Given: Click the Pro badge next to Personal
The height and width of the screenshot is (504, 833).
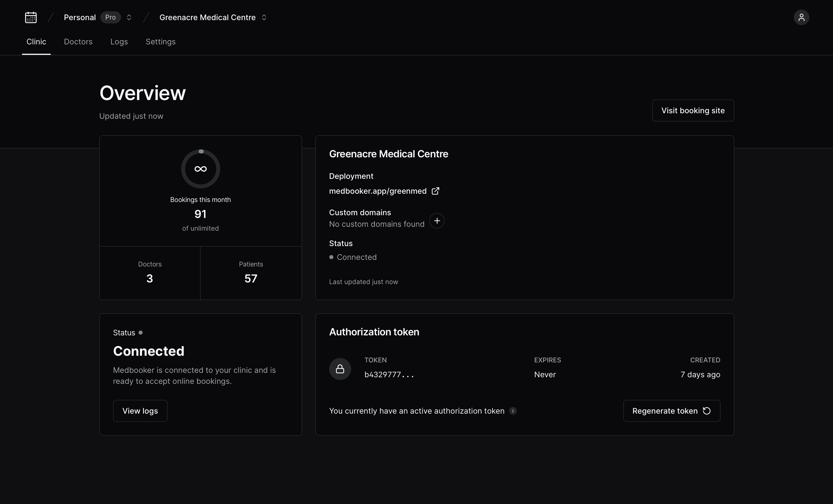Looking at the screenshot, I should (110, 17).
